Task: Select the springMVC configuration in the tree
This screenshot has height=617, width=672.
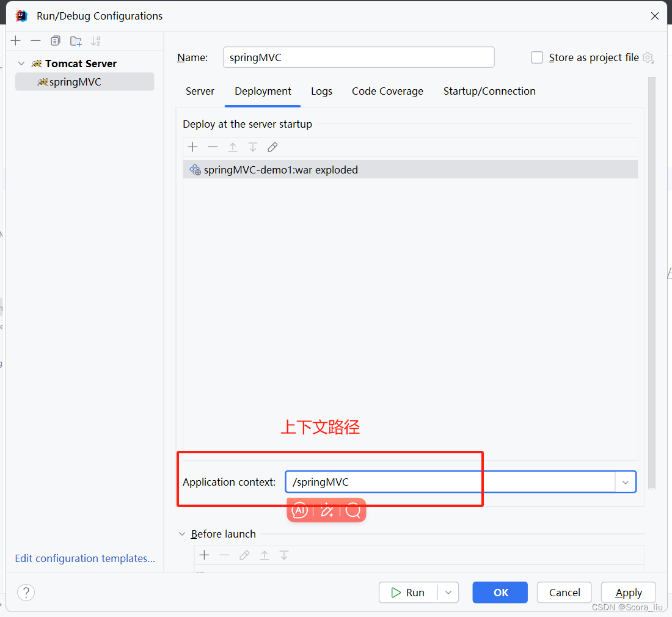Action: click(84, 82)
